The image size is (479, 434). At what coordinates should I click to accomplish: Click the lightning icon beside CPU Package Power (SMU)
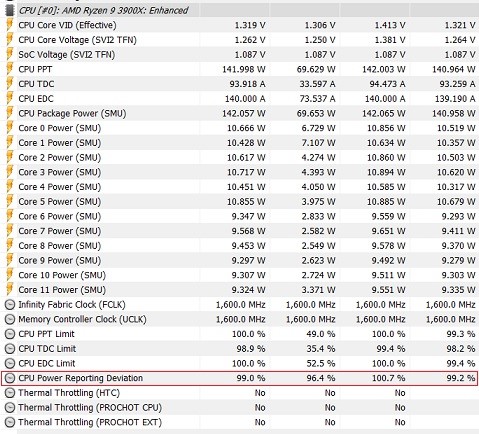click(10, 113)
